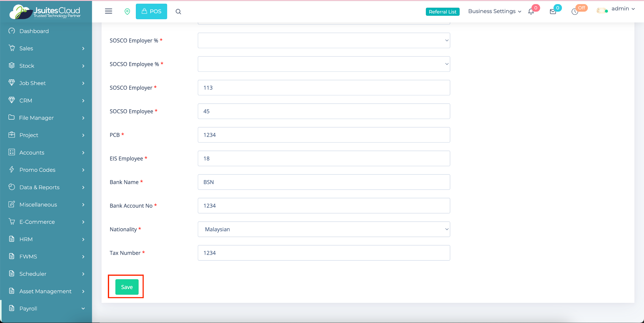Click the clock icon with Off badge
This screenshot has width=644, height=323.
[575, 12]
